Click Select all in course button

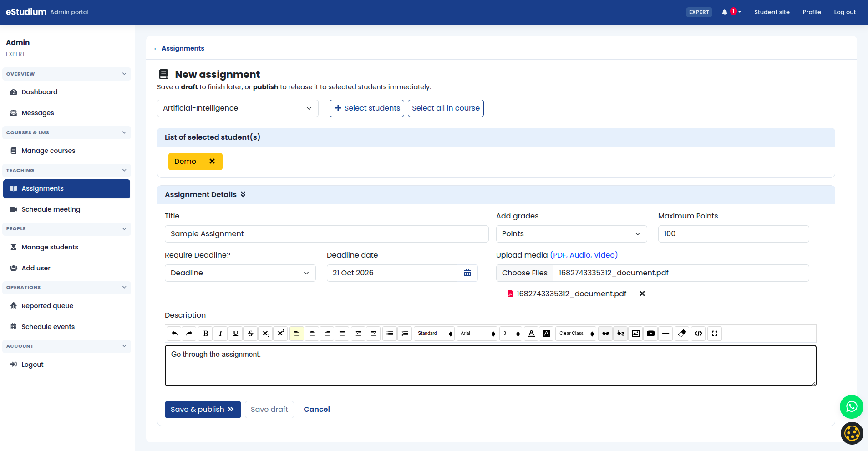[x=446, y=108]
